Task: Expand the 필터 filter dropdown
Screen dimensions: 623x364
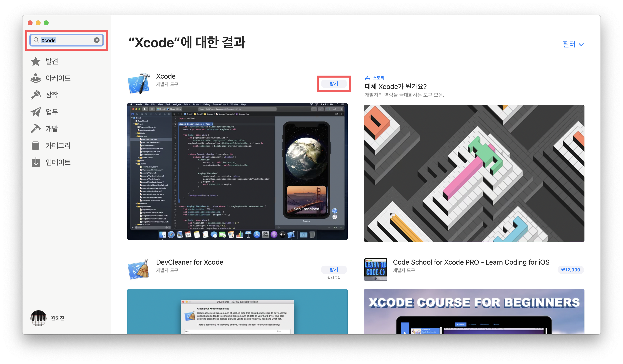Action: [x=569, y=44]
